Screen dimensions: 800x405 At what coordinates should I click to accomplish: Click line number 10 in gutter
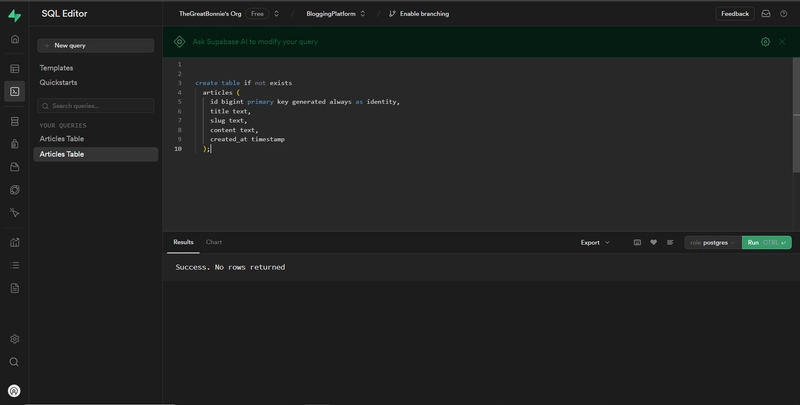178,148
